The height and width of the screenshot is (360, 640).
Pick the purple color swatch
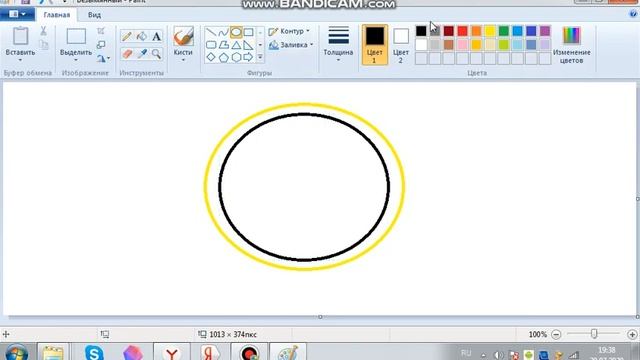[x=545, y=31]
